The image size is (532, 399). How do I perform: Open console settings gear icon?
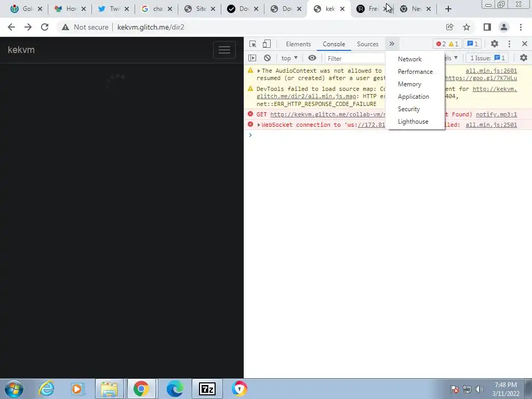pos(524,58)
